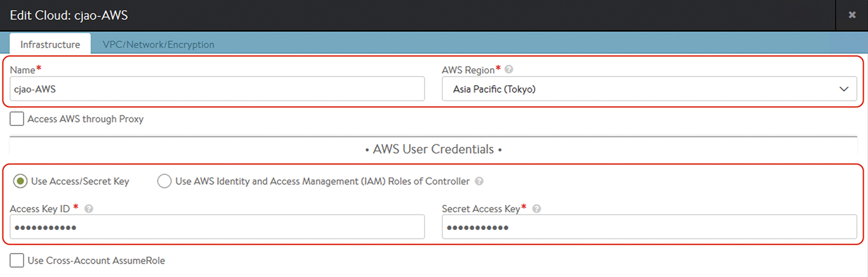Expand the region list via the chevron arrow
The height and width of the screenshot is (277, 868).
point(843,89)
